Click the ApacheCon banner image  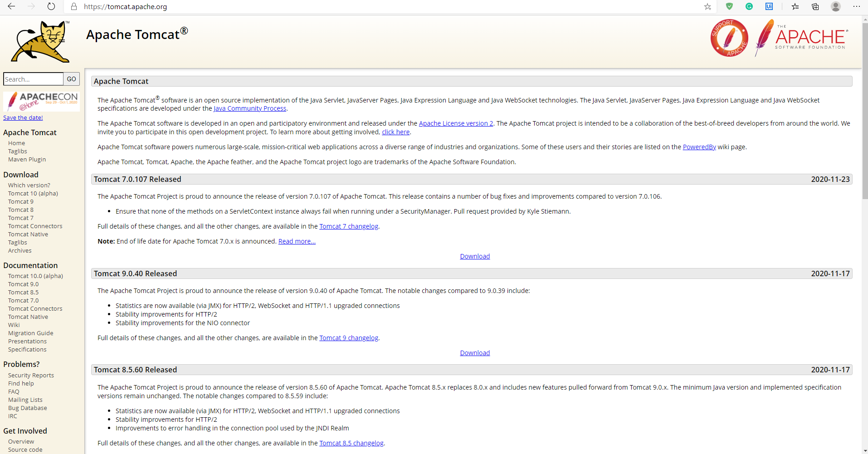click(x=41, y=101)
